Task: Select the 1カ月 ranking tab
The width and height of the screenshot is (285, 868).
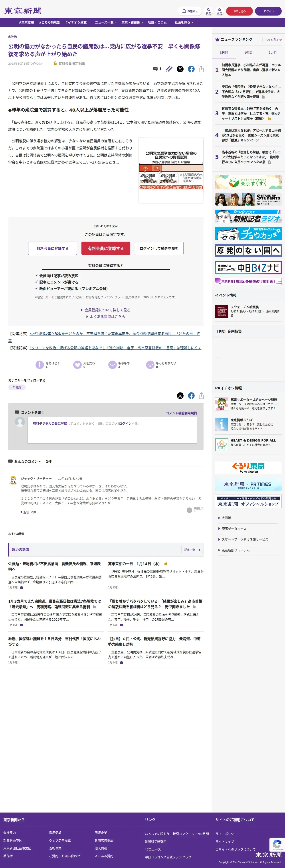Action: point(273,53)
